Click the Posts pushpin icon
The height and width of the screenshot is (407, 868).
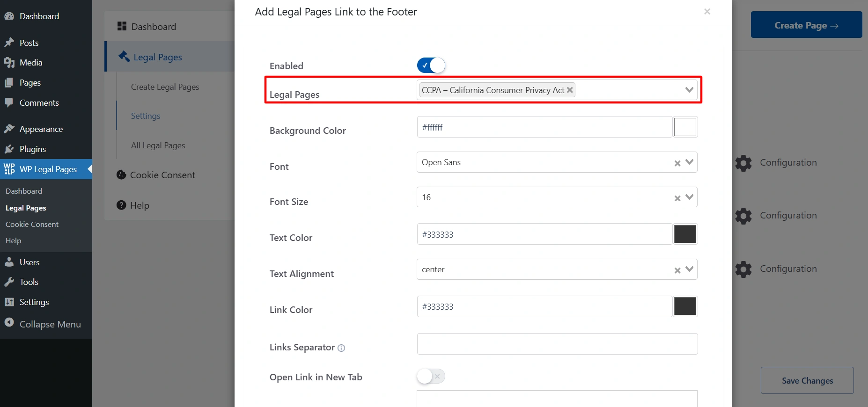point(9,43)
